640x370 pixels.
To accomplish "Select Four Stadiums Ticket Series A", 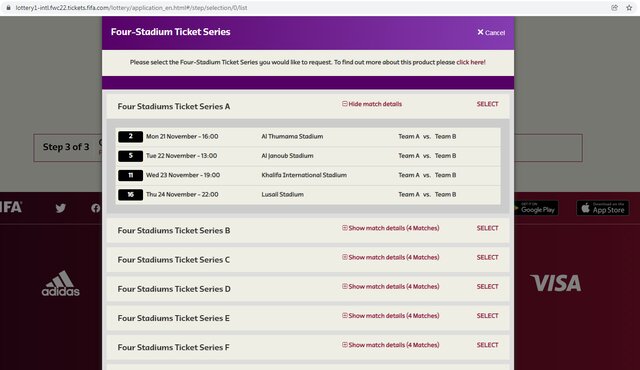I will point(487,104).
